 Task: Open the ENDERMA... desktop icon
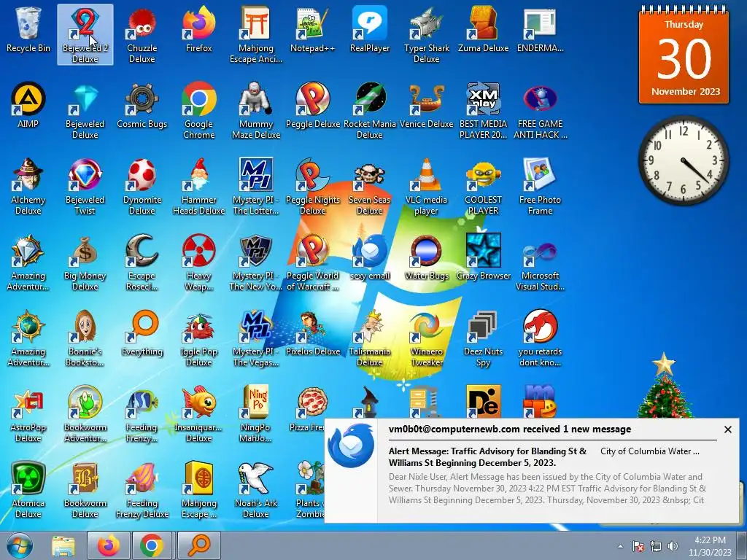(x=540, y=30)
